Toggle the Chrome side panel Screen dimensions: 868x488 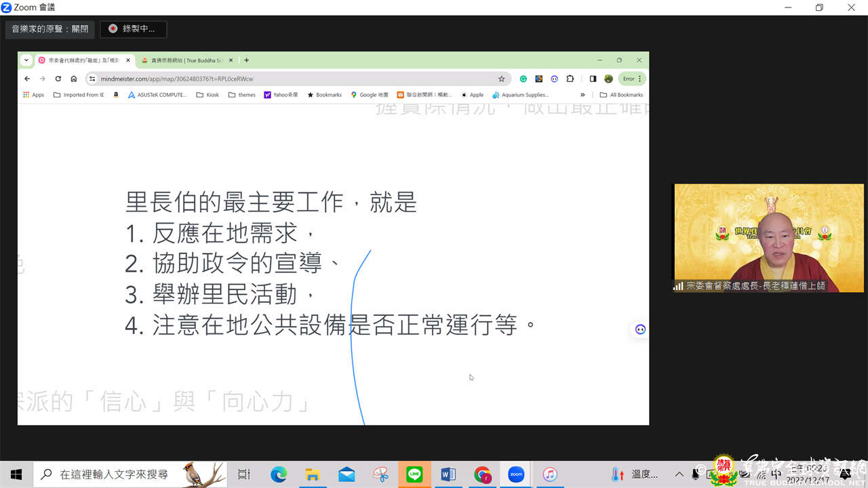point(593,79)
